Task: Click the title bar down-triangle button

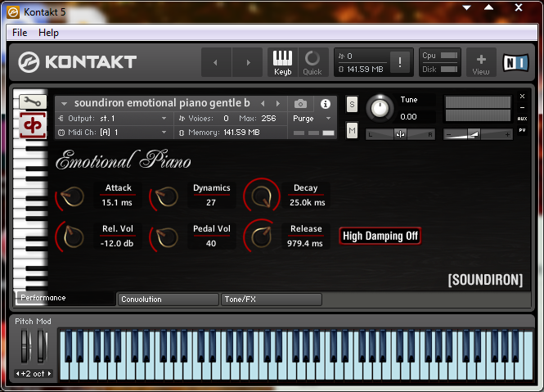Action: coord(467,7)
